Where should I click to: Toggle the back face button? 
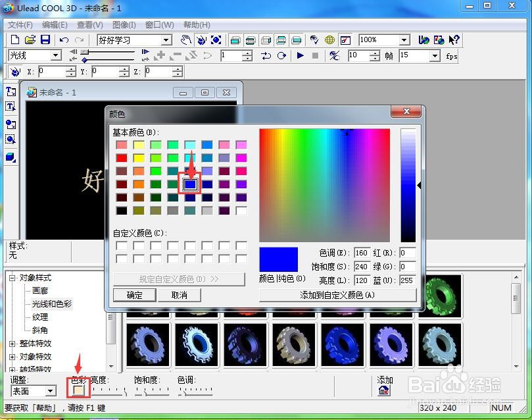click(297, 40)
